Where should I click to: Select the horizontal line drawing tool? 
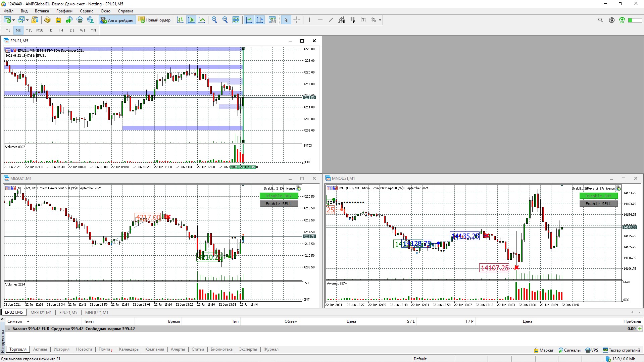[x=320, y=20]
